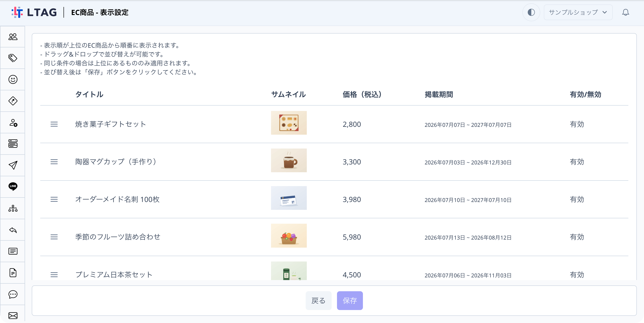This screenshot has height=323, width=644.
Task: Select the title プレミアム日本茶セット
Action: click(114, 275)
